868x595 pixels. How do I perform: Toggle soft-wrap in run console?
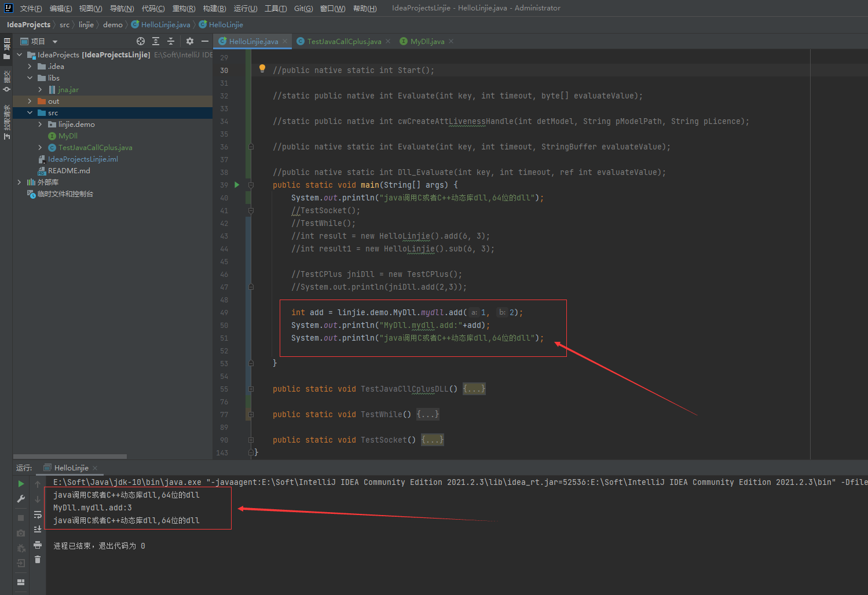point(38,514)
